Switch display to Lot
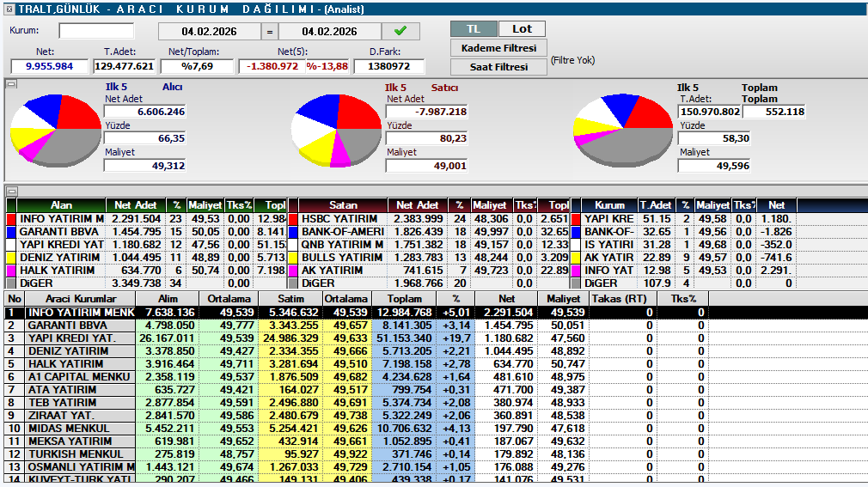This screenshot has height=487, width=868. 522,29
